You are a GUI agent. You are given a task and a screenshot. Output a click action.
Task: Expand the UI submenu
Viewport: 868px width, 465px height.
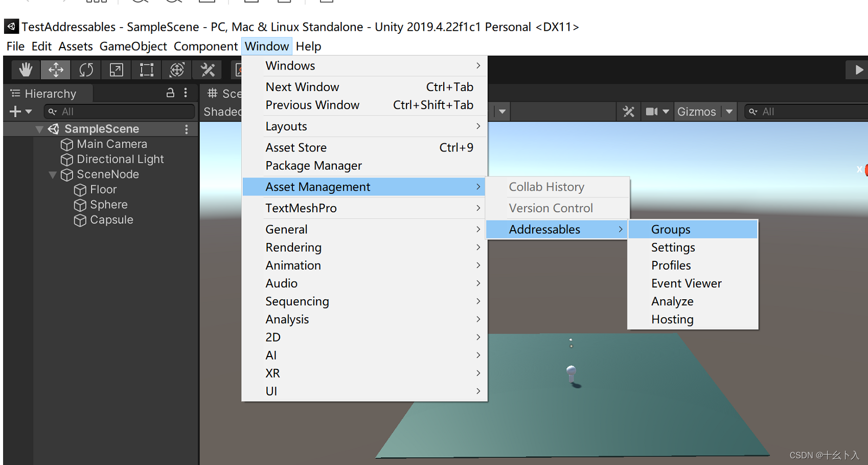point(364,391)
